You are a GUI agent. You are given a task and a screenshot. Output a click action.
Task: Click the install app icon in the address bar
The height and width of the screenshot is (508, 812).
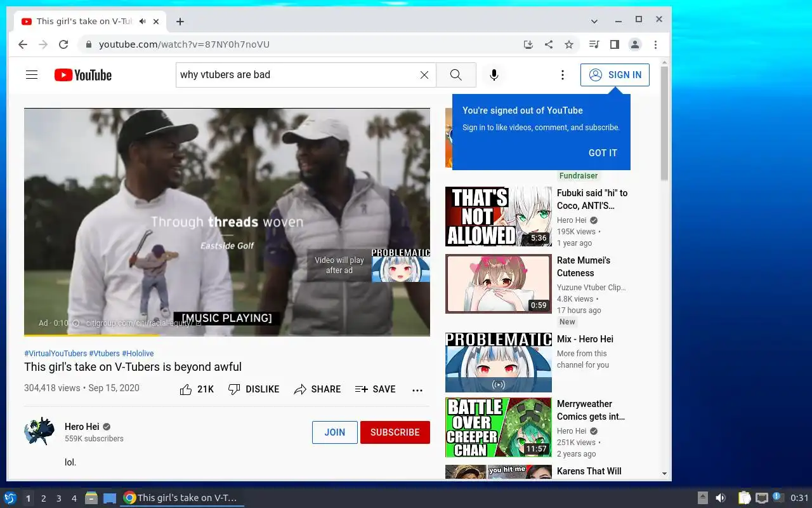528,44
